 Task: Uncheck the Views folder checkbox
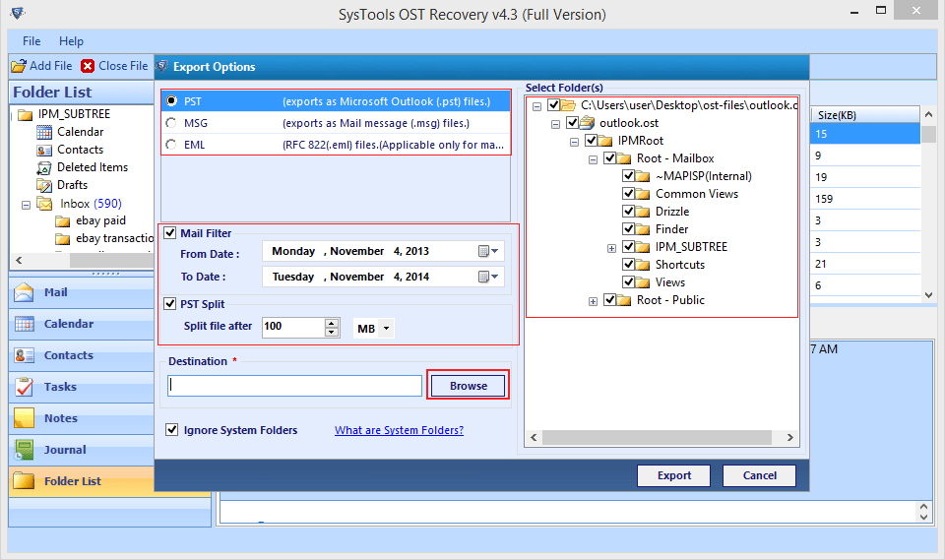(629, 282)
